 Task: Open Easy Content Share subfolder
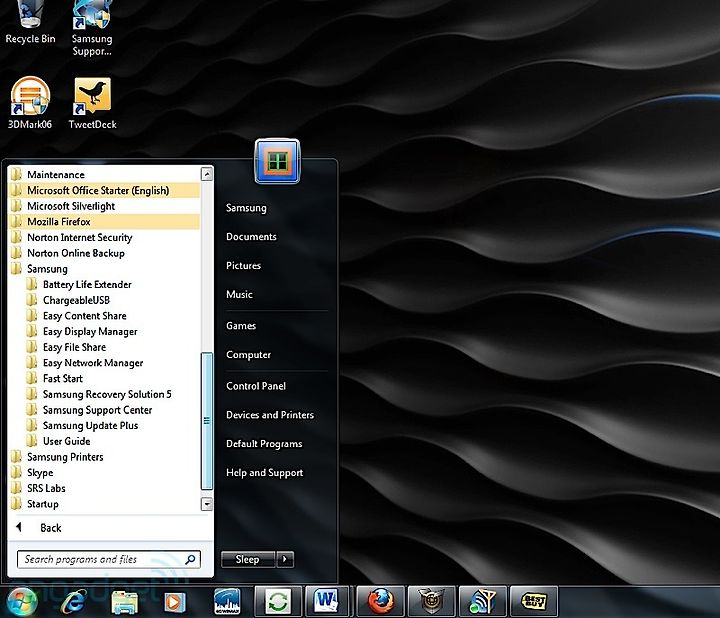coord(104,315)
